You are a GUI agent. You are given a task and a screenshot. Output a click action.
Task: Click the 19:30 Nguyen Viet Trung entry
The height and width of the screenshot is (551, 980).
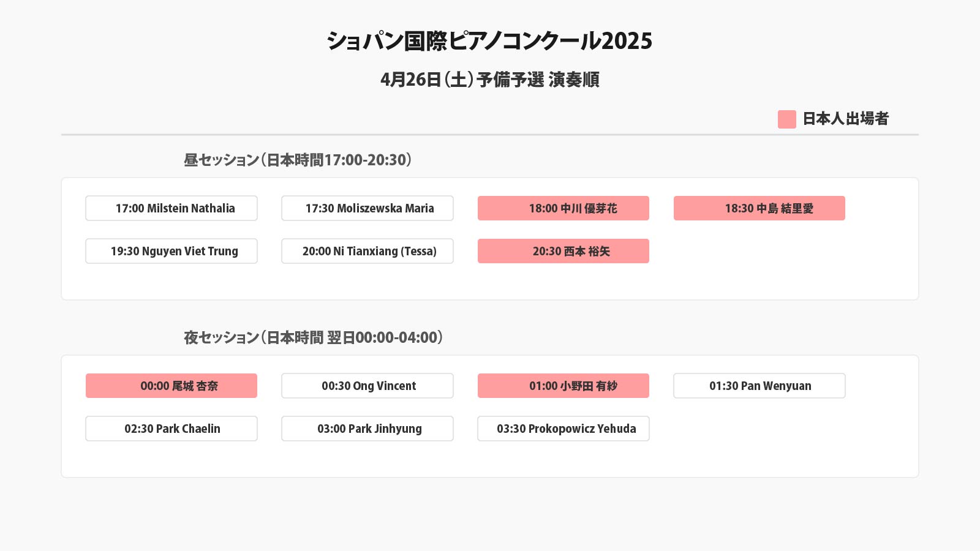[x=171, y=251]
